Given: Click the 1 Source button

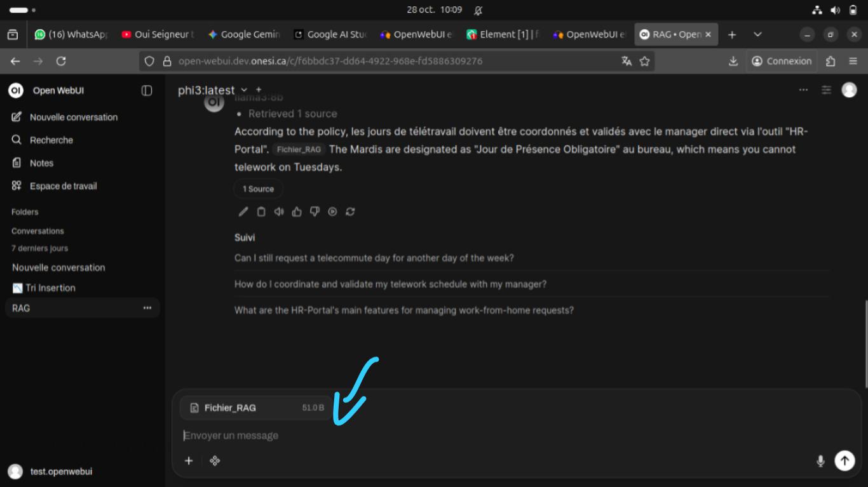Looking at the screenshot, I should point(258,189).
